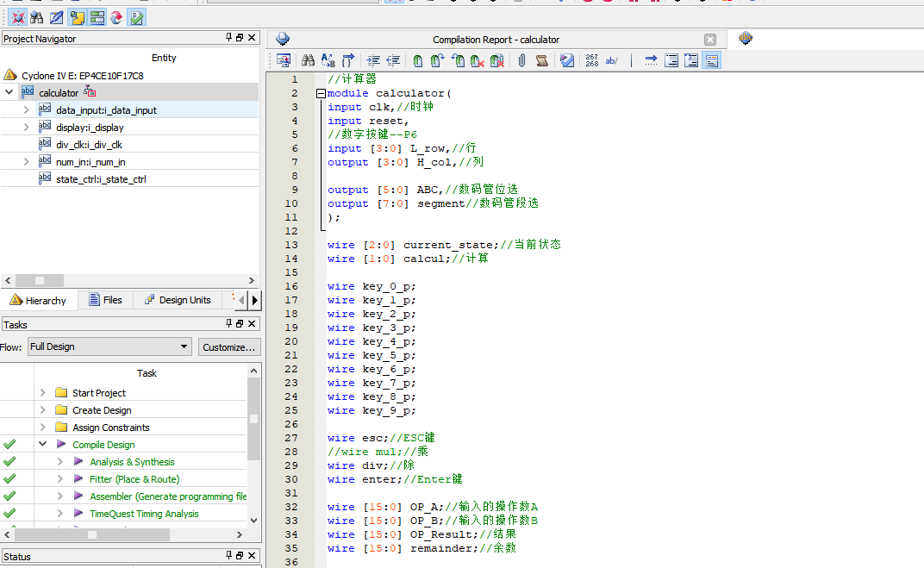Viewport: 924px width, 568px height.
Task: Close the Compilation Report - calculator tab
Action: click(x=710, y=40)
